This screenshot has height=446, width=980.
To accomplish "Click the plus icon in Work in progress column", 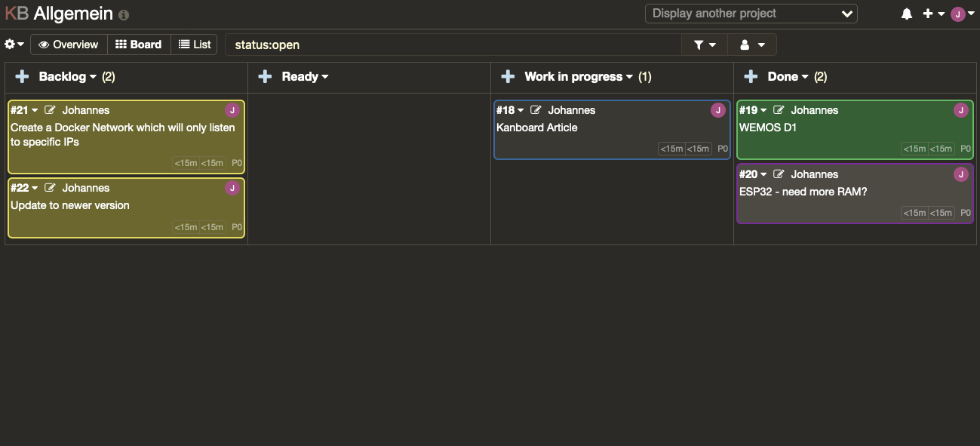I will [508, 76].
